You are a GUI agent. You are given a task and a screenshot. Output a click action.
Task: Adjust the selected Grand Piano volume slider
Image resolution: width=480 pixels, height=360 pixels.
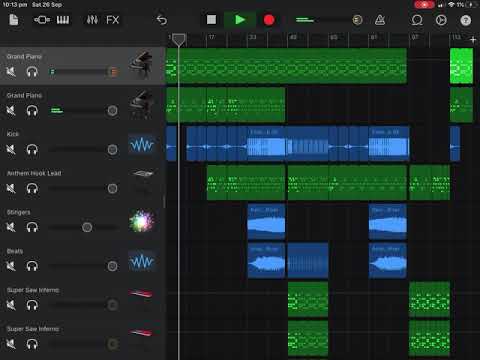[x=113, y=72]
